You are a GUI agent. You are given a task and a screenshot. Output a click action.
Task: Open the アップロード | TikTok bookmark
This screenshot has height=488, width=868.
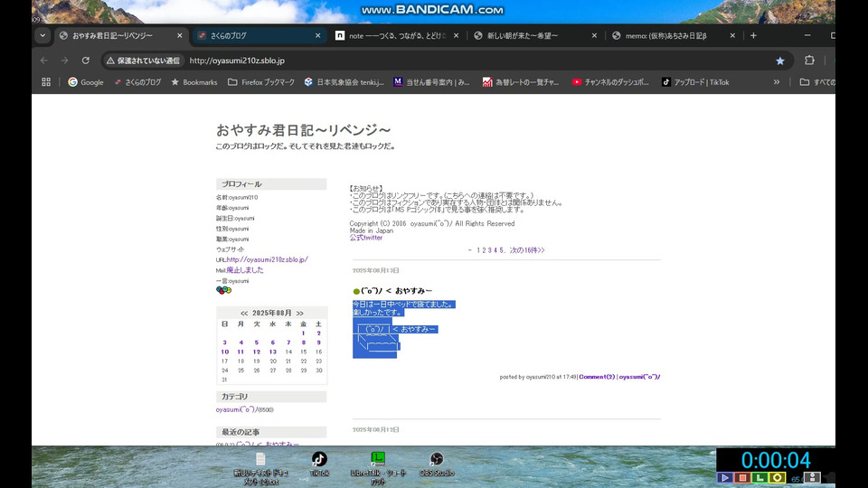click(x=695, y=82)
